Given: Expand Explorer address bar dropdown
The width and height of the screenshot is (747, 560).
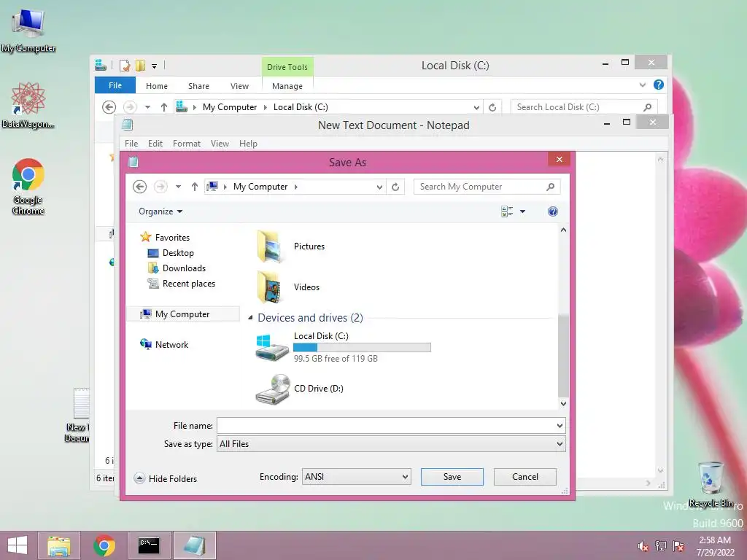Looking at the screenshot, I should tap(476, 108).
